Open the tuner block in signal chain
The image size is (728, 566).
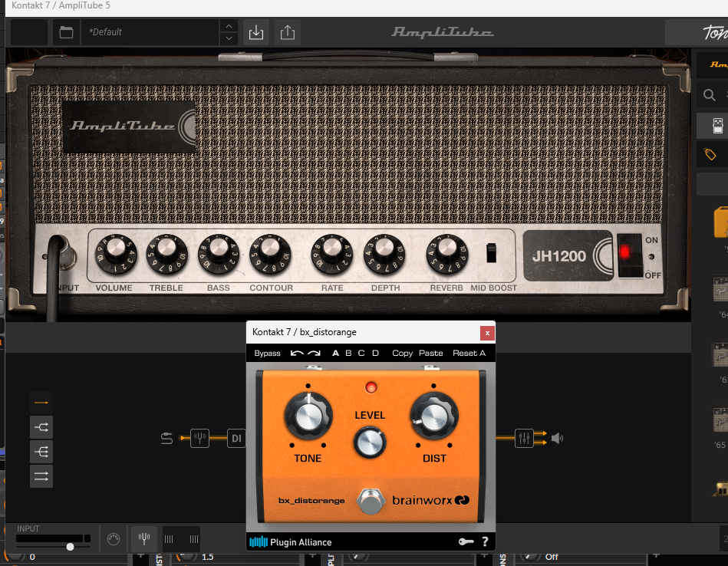(x=199, y=438)
